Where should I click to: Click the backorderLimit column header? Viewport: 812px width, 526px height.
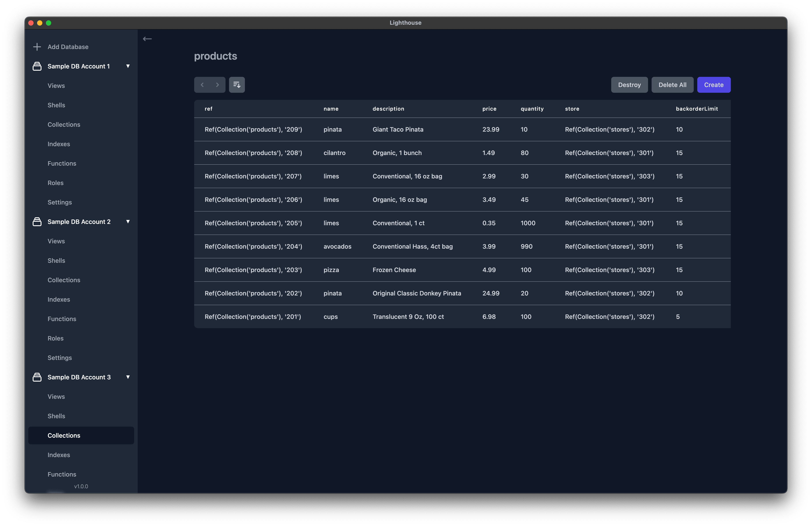pos(697,109)
